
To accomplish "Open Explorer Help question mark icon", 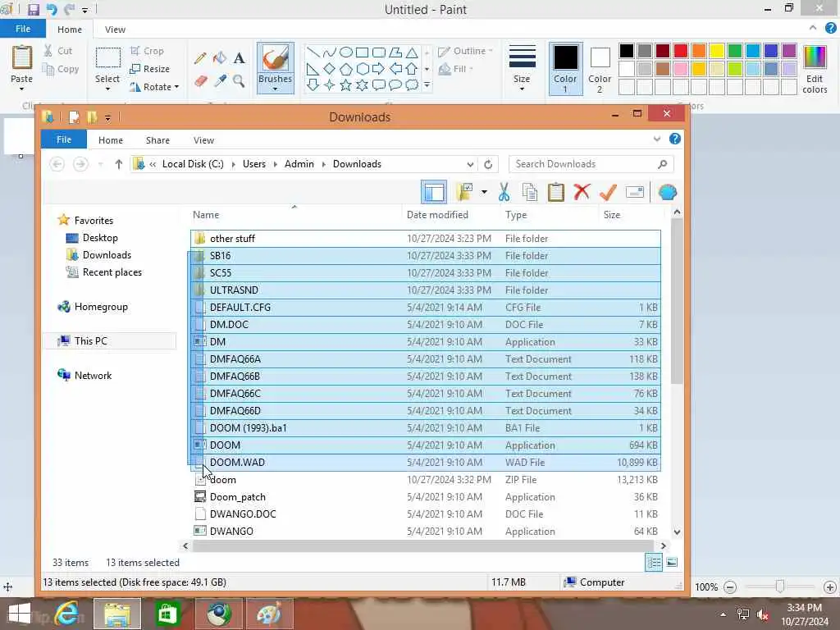I will coord(675,139).
